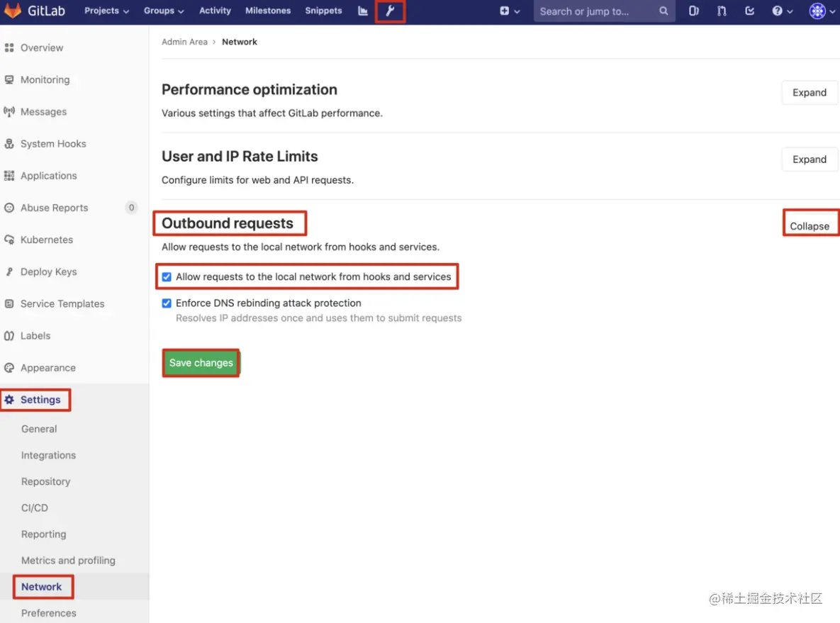
Task: Toggle Allow requests to local network checkbox
Action: 167,277
